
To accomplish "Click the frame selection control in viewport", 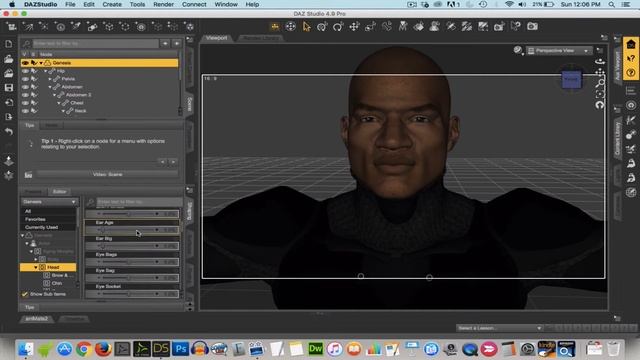I will pos(600,94).
